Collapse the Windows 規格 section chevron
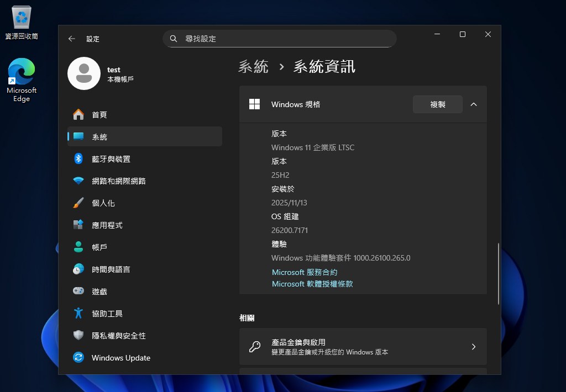 pyautogui.click(x=474, y=104)
